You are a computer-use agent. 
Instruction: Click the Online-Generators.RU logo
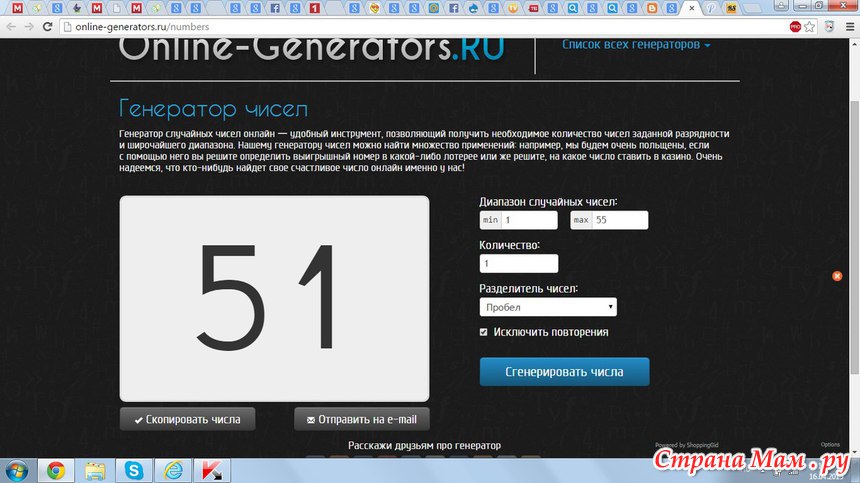tap(312, 48)
